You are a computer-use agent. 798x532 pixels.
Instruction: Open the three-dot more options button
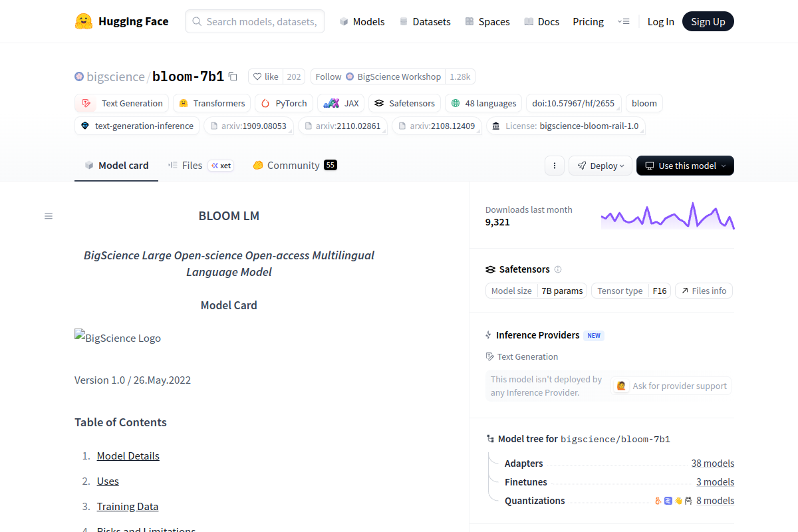pyautogui.click(x=555, y=166)
